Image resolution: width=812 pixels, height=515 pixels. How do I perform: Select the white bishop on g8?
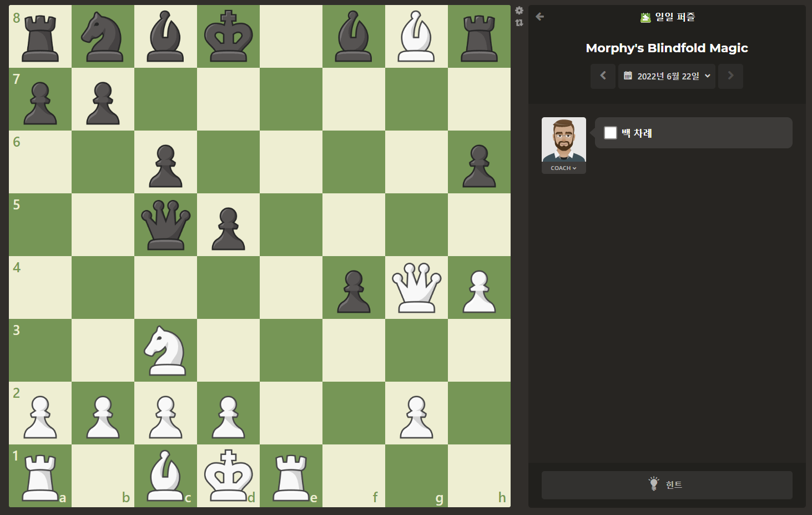coord(416,36)
